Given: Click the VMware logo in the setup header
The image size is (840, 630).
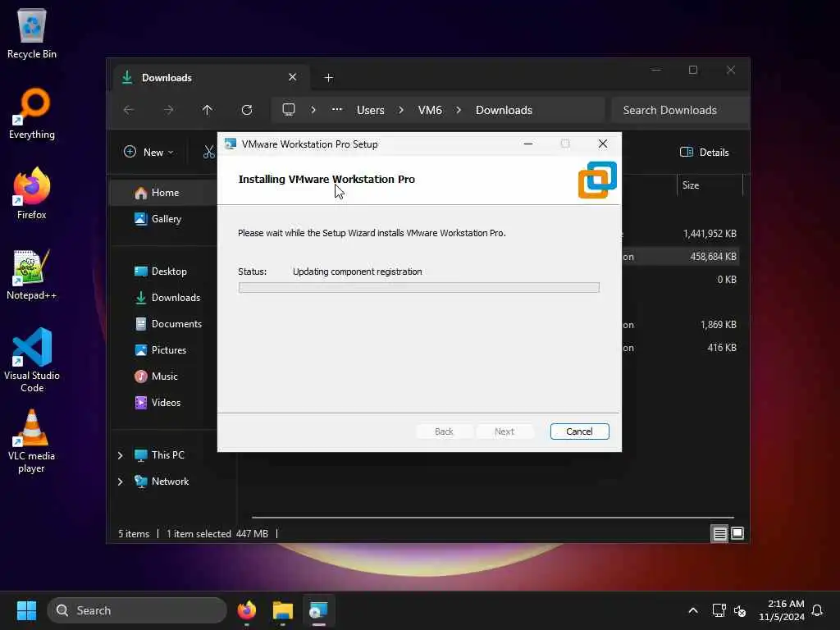Looking at the screenshot, I should pyautogui.click(x=597, y=180).
